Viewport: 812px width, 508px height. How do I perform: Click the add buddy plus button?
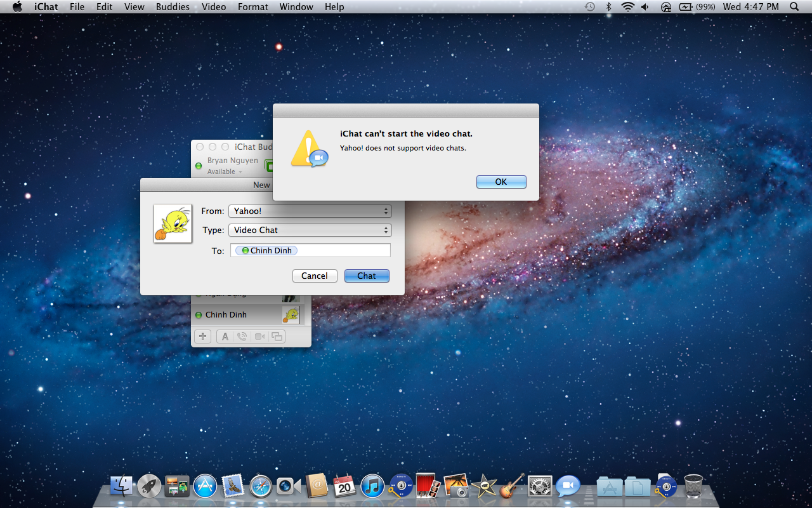202,337
